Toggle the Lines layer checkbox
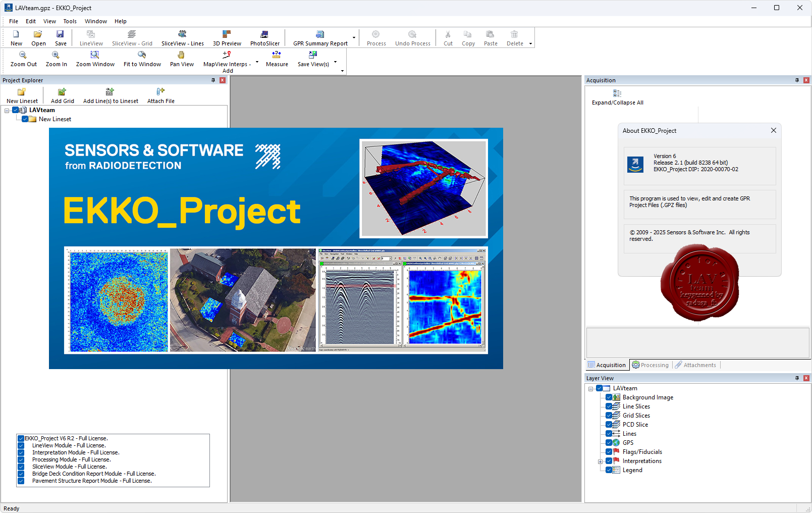812x513 pixels. tap(609, 434)
